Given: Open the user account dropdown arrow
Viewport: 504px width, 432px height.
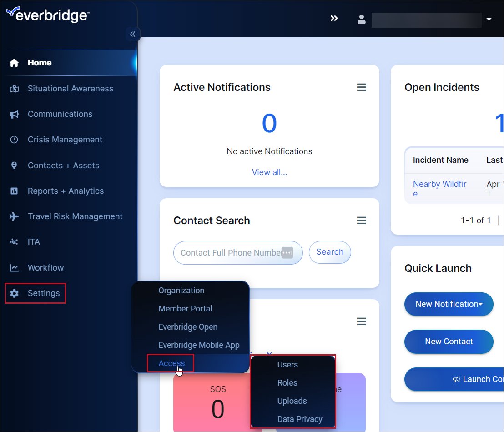Looking at the screenshot, I should coord(489,19).
